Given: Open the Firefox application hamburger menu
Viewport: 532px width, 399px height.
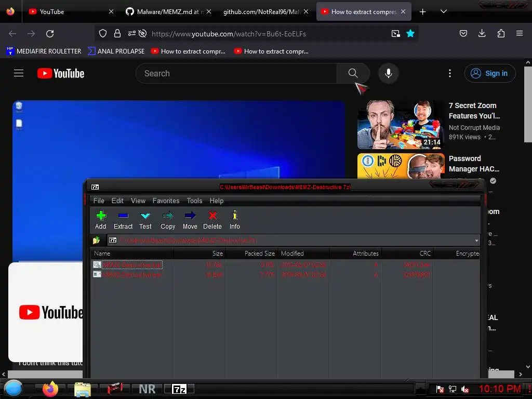Looking at the screenshot, I should [520, 33].
